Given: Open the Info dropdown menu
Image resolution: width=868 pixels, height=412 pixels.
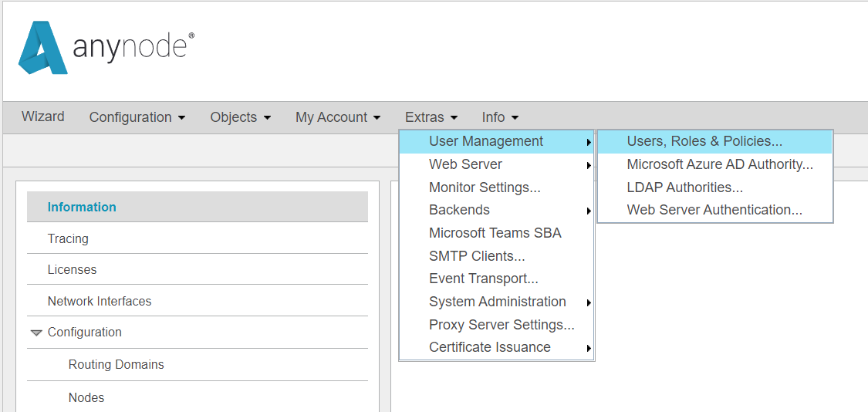Looking at the screenshot, I should [500, 117].
